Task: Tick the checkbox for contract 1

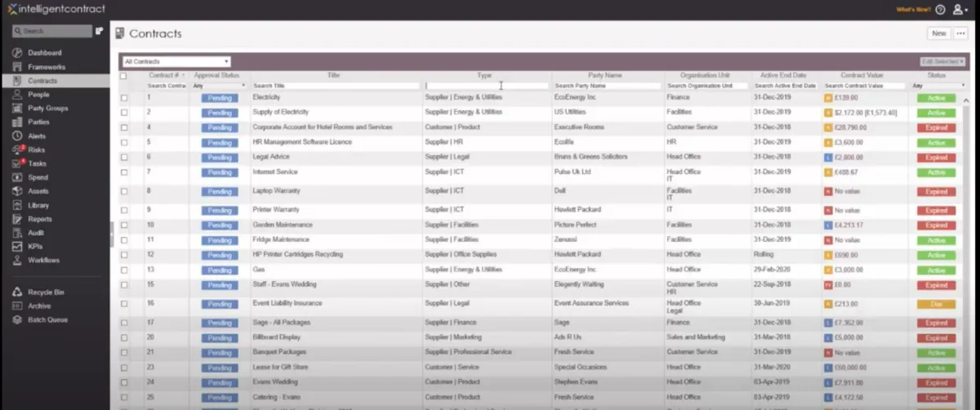Action: [124, 98]
